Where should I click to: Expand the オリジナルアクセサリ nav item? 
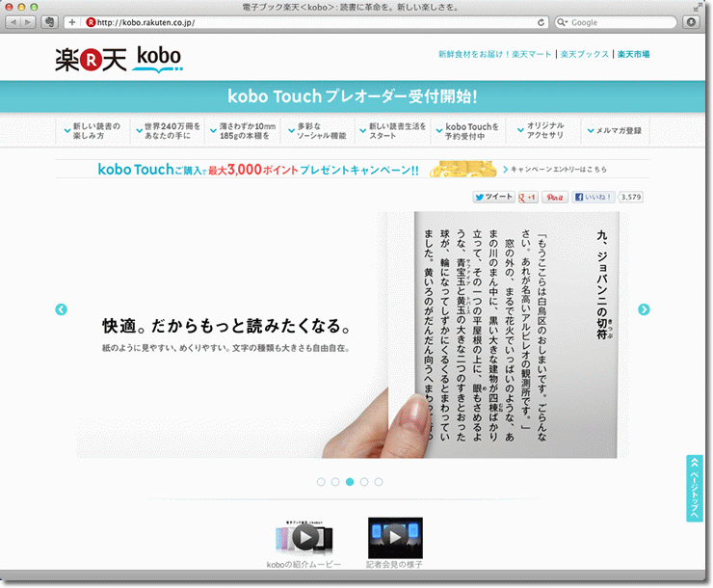[x=542, y=131]
